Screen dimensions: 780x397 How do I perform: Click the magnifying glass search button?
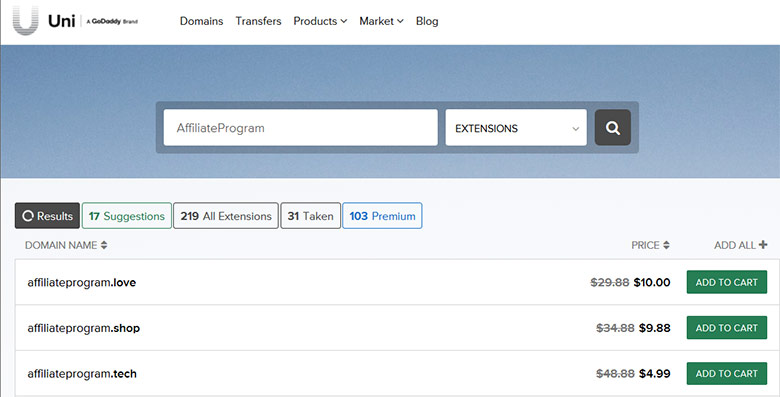(x=612, y=127)
